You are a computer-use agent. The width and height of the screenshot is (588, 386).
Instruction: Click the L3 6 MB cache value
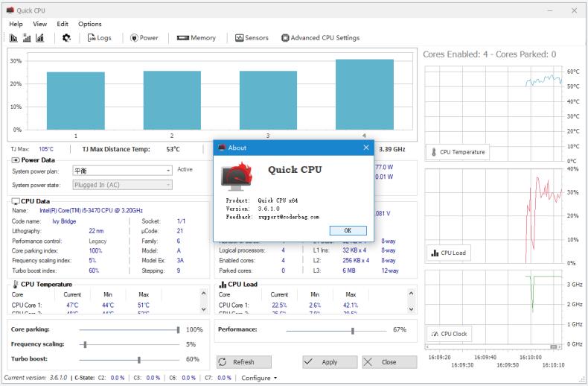tap(349, 270)
